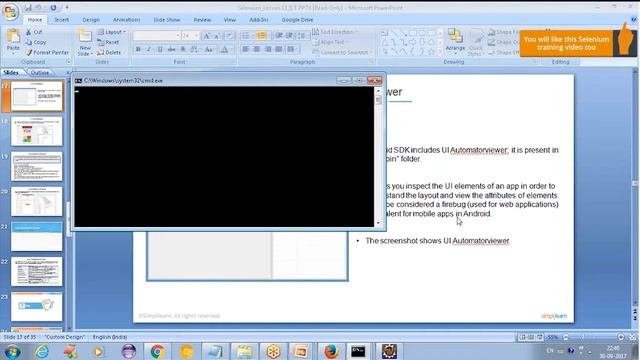Open Quick Styles gallery
The width and height of the screenshot is (640, 360).
tap(476, 42)
